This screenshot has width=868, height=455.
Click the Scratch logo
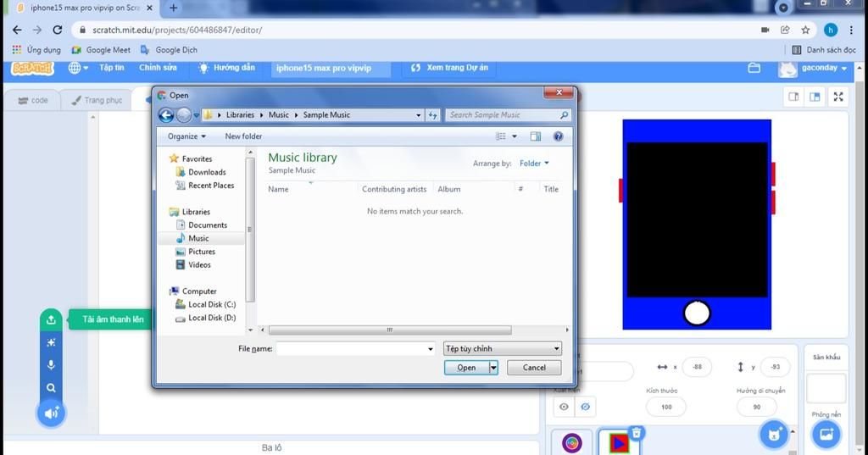tap(33, 68)
